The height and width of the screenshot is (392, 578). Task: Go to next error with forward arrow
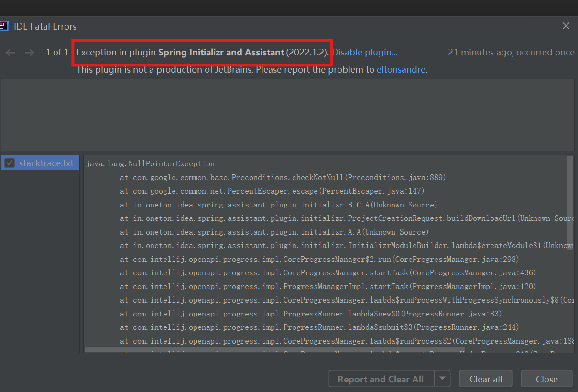[x=29, y=53]
